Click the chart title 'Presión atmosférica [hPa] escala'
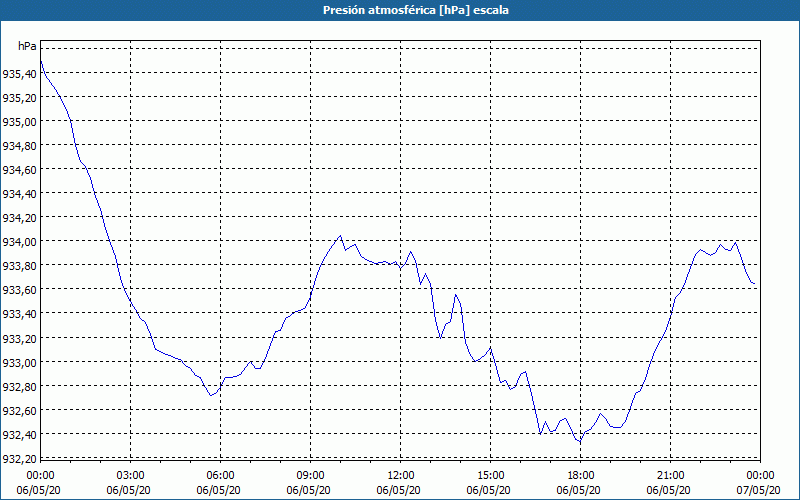800x500 pixels. click(416, 10)
